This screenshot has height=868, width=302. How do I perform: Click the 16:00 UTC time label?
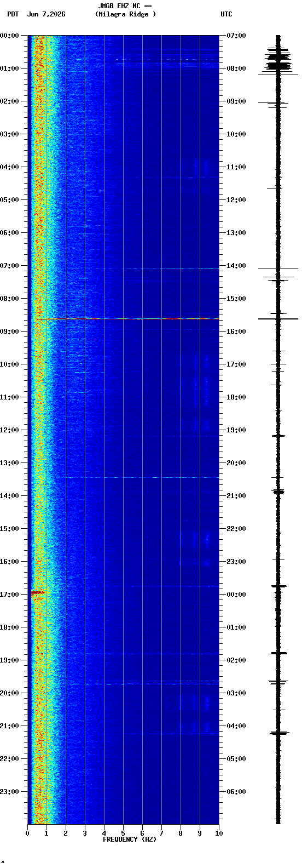(236, 332)
